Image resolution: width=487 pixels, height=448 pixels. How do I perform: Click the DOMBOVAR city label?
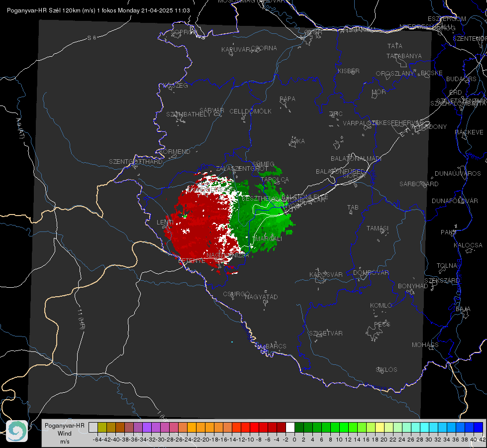pyautogui.click(x=371, y=273)
